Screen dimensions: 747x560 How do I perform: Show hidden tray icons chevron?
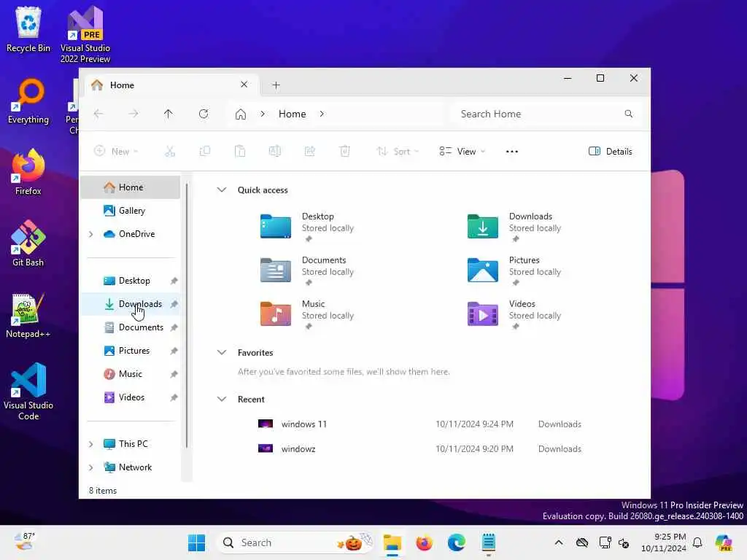pyautogui.click(x=559, y=542)
